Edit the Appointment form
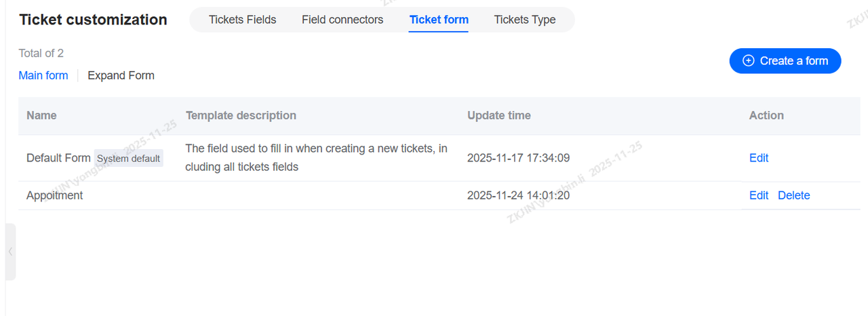 coord(758,195)
